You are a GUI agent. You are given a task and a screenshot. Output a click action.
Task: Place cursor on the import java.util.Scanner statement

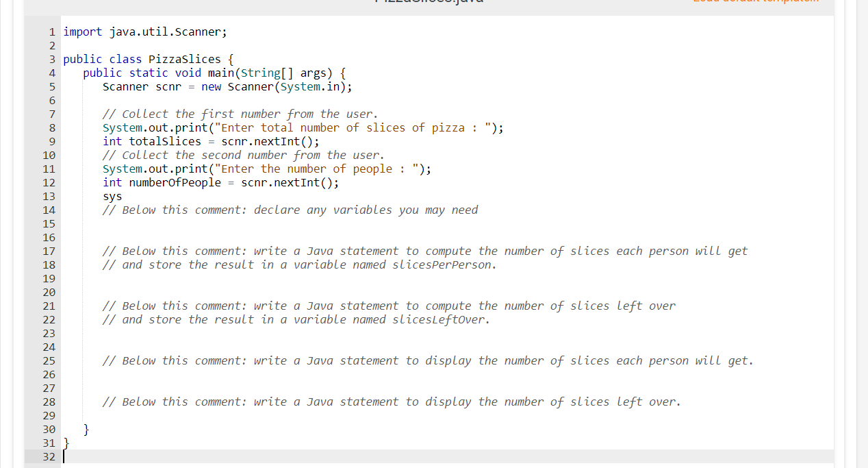144,32
